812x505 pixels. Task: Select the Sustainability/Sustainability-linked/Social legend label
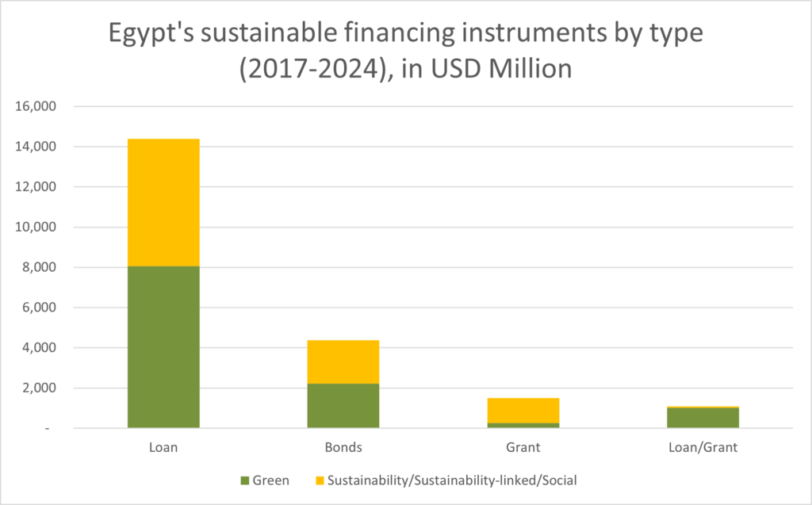(452, 480)
